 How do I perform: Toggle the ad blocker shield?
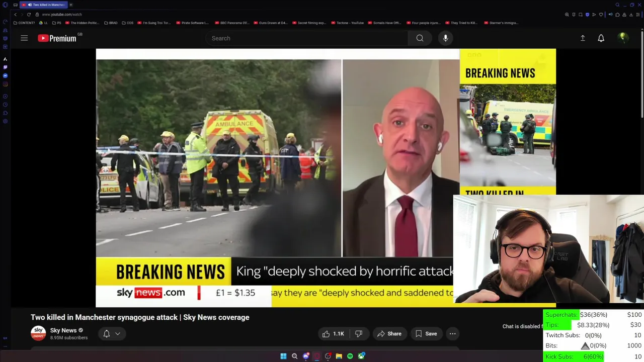coord(587,15)
